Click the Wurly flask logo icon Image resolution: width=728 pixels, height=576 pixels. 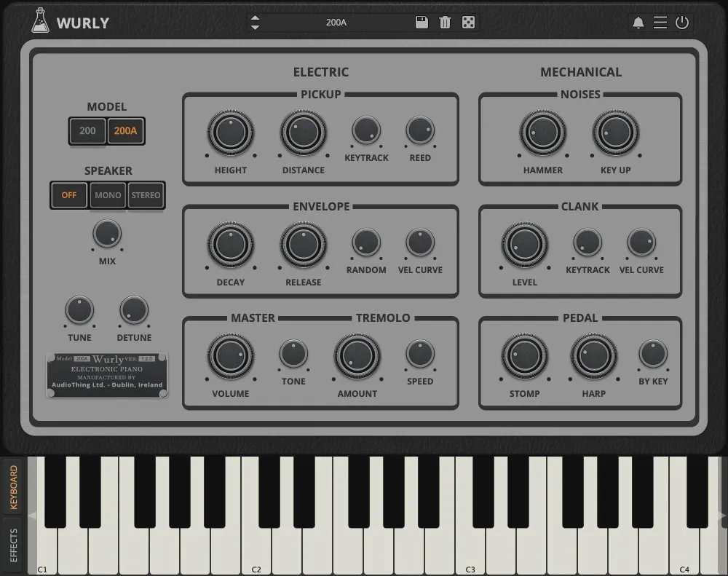40,21
